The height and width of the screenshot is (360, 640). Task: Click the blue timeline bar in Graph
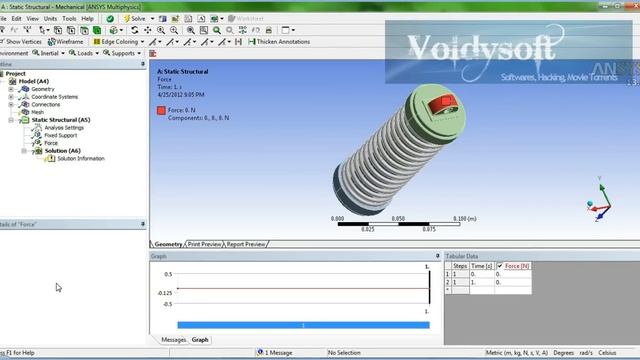click(303, 325)
